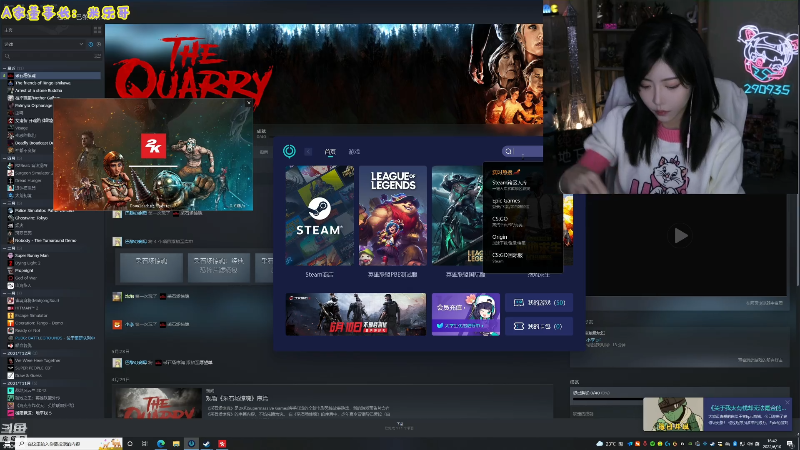
Task: Click the accelerator app's round logo icon
Action: point(289,151)
